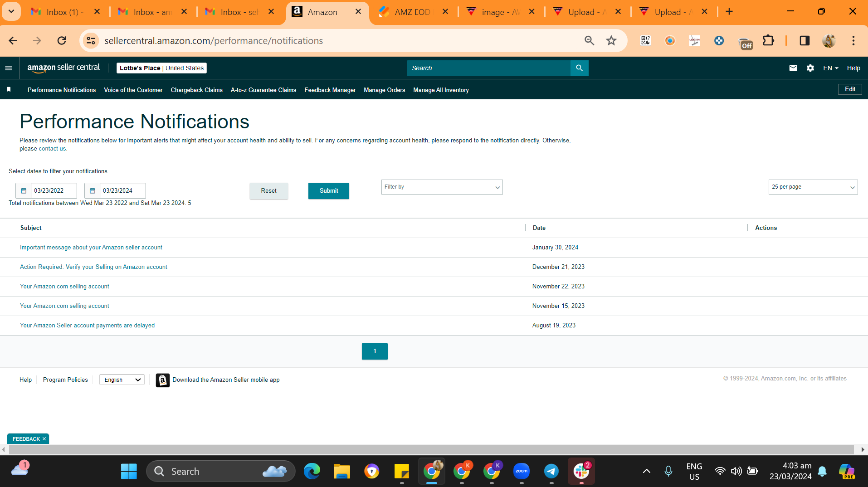868x487 pixels.
Task: Click the start date field 03/23/2022
Action: [x=54, y=190]
